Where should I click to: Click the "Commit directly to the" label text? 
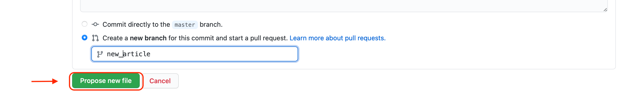click(x=136, y=24)
